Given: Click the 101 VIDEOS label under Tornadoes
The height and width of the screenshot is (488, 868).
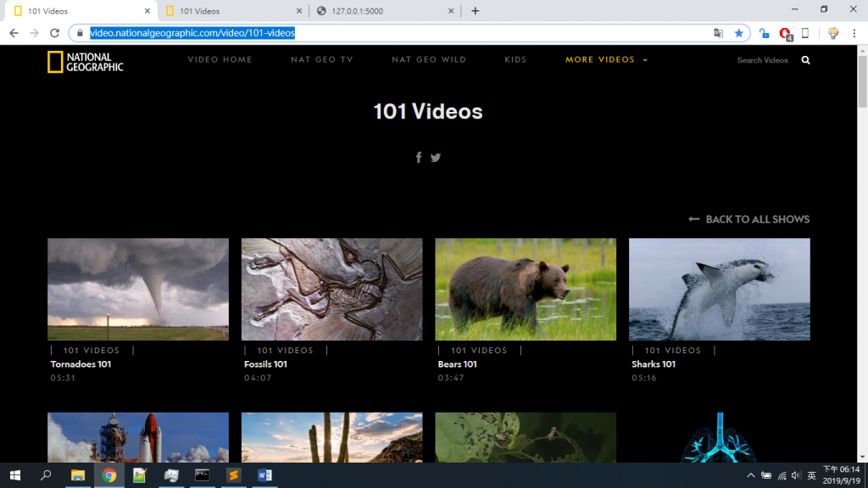Looking at the screenshot, I should pyautogui.click(x=92, y=350).
